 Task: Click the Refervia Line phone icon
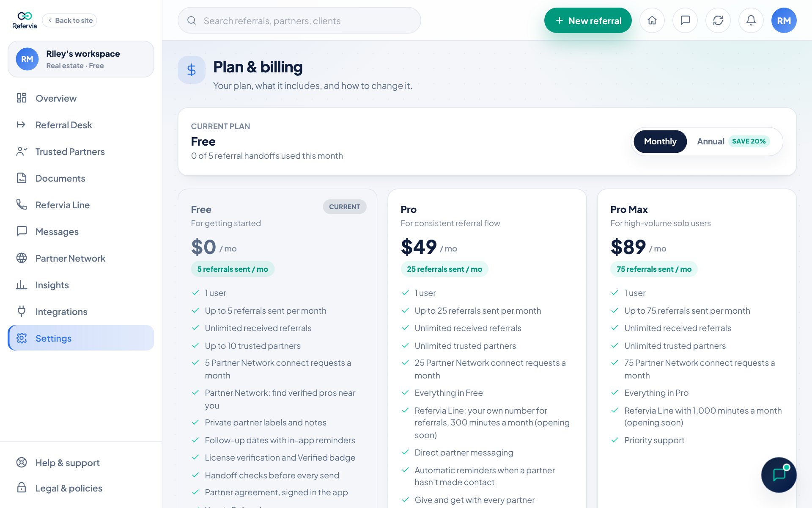(22, 205)
